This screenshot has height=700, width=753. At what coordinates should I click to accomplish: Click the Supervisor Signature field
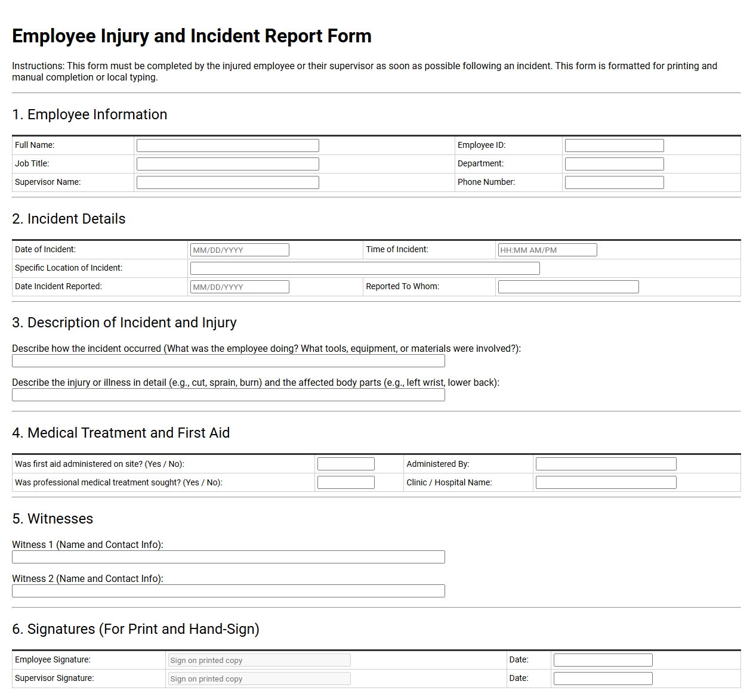(x=260, y=679)
